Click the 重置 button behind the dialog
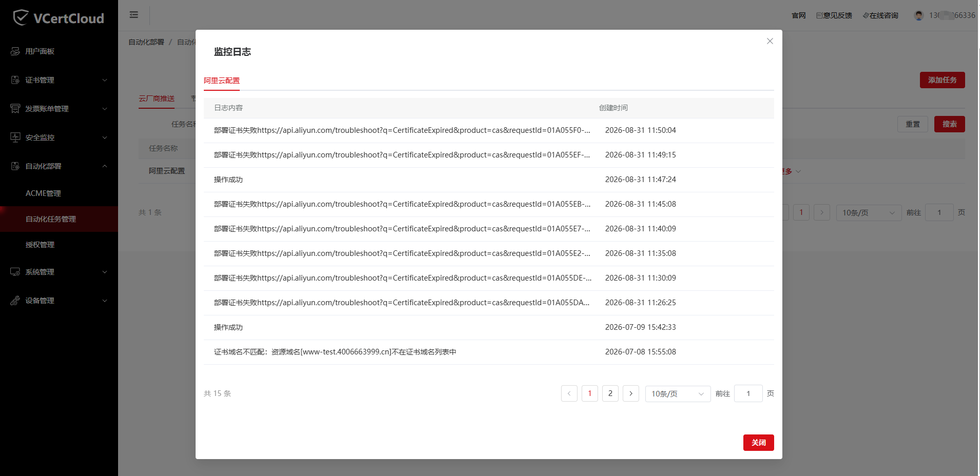Viewport: 980px width, 476px height. pyautogui.click(x=912, y=124)
